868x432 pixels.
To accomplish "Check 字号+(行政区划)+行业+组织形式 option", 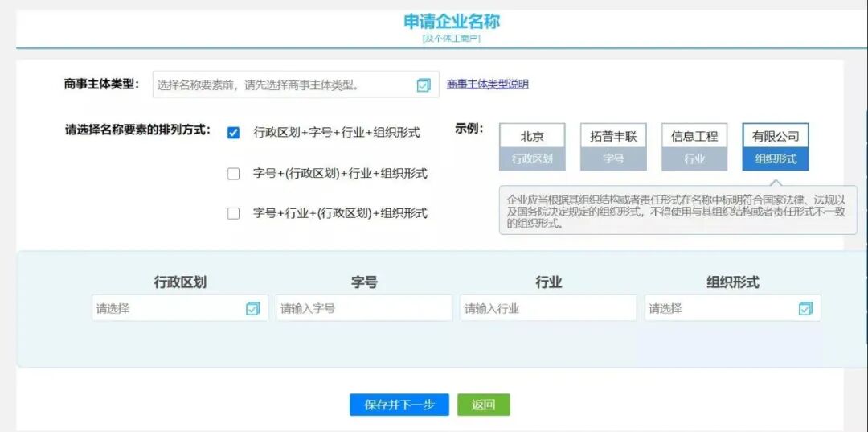I will [x=234, y=174].
